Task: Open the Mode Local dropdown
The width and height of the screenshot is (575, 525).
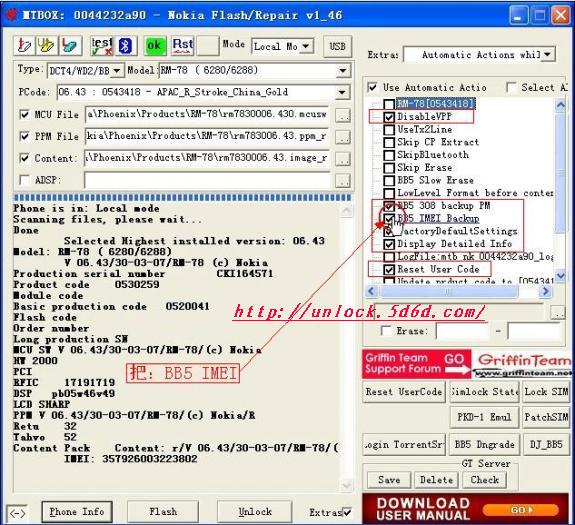Action: tap(306, 47)
